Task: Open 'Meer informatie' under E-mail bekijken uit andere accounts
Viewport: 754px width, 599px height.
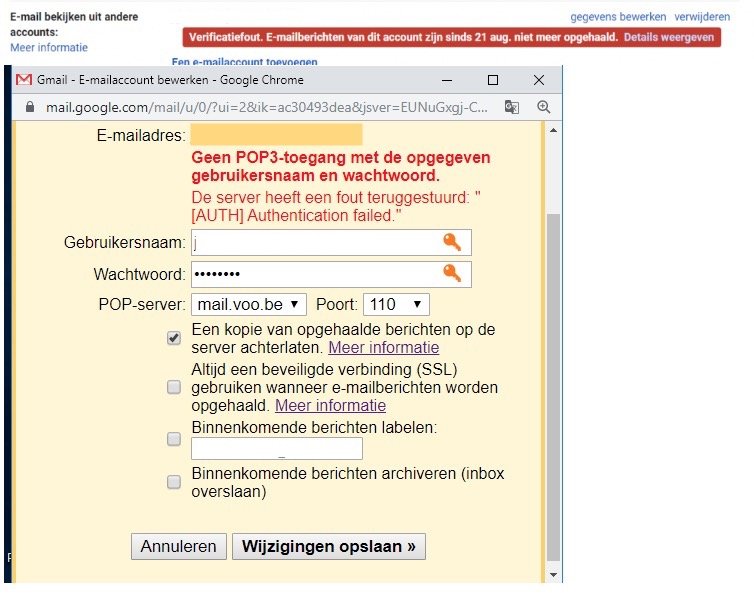Action: click(x=49, y=48)
